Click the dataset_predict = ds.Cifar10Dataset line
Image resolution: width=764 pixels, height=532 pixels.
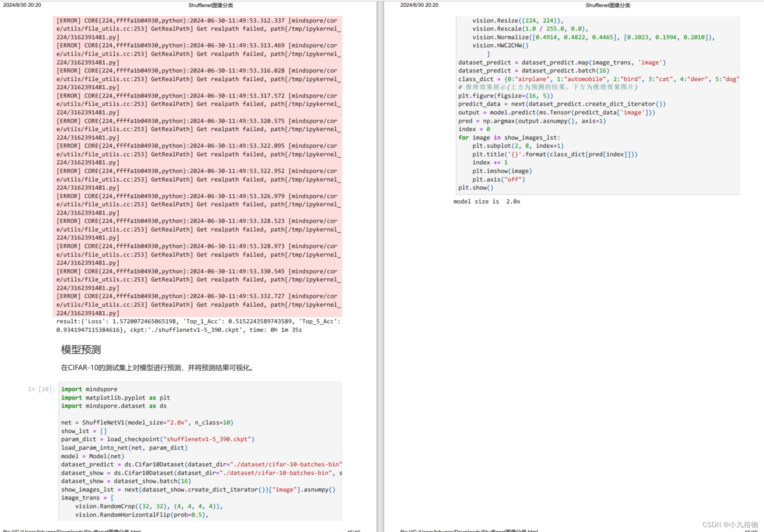pos(201,465)
